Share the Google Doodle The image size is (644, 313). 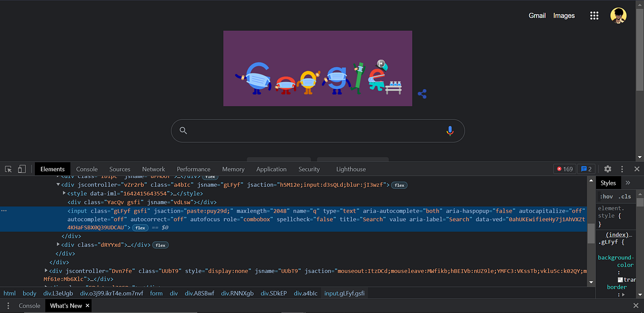(422, 94)
